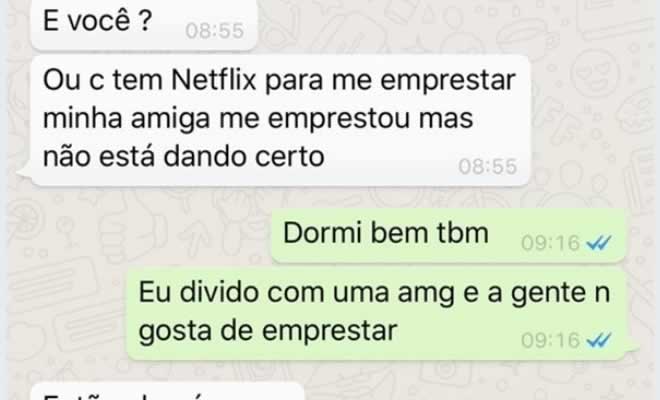Click 09:16 timestamp beside Dormi bem tbm
The image size is (660, 400).
click(551, 243)
